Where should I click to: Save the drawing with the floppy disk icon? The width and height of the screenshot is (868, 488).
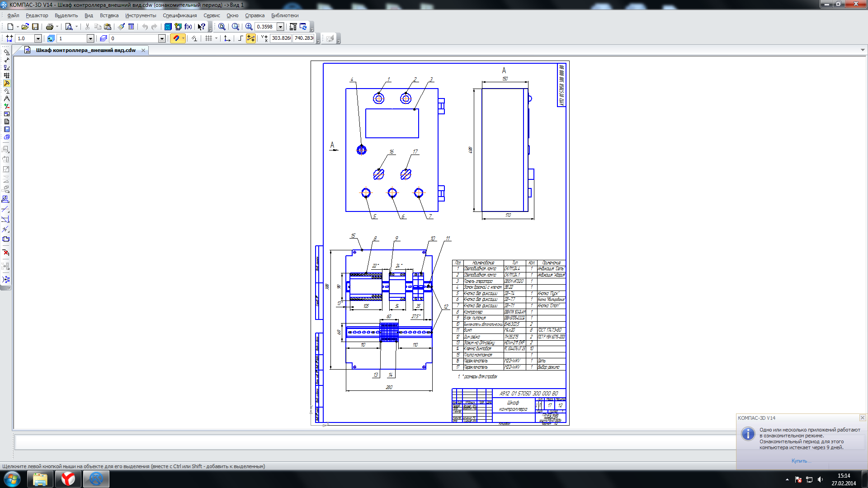(35, 27)
